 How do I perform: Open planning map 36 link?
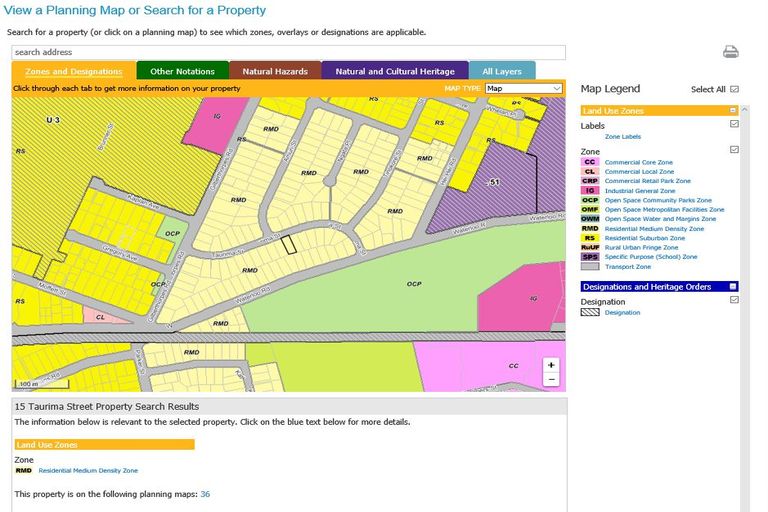205,494
